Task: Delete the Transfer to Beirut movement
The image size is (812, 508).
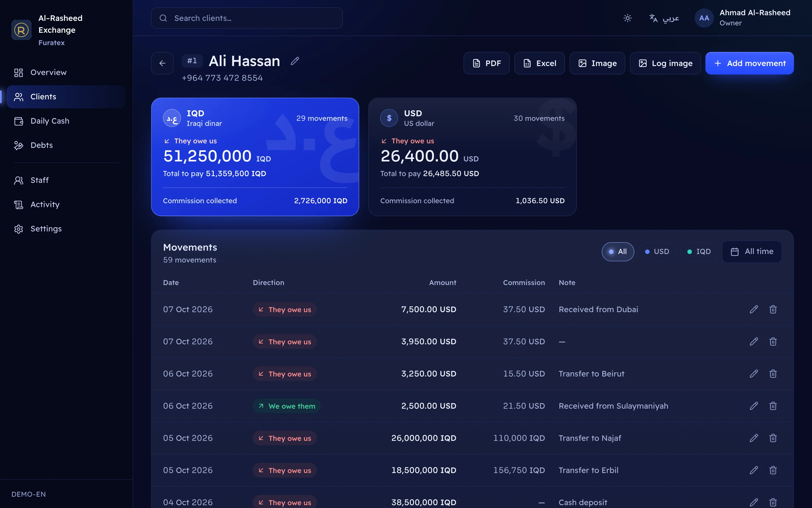Action: pyautogui.click(x=773, y=374)
